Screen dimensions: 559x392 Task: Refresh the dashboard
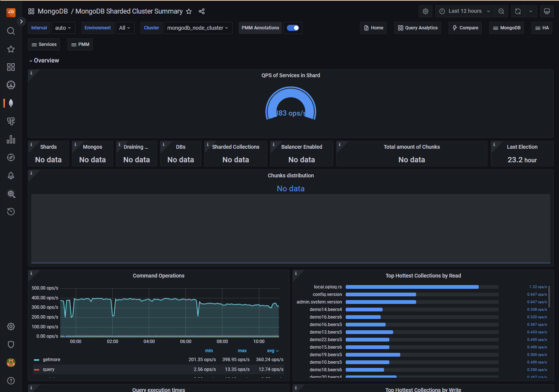pyautogui.click(x=518, y=11)
